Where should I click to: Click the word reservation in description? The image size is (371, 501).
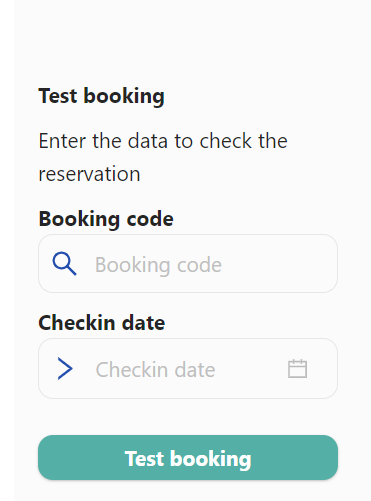point(89,174)
